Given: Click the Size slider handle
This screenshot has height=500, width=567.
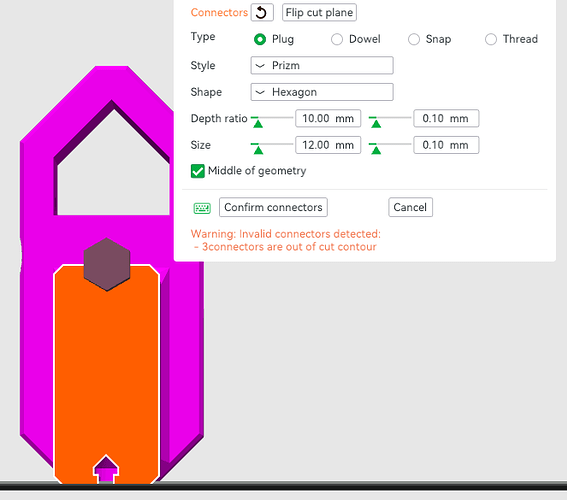Looking at the screenshot, I should pyautogui.click(x=257, y=149).
